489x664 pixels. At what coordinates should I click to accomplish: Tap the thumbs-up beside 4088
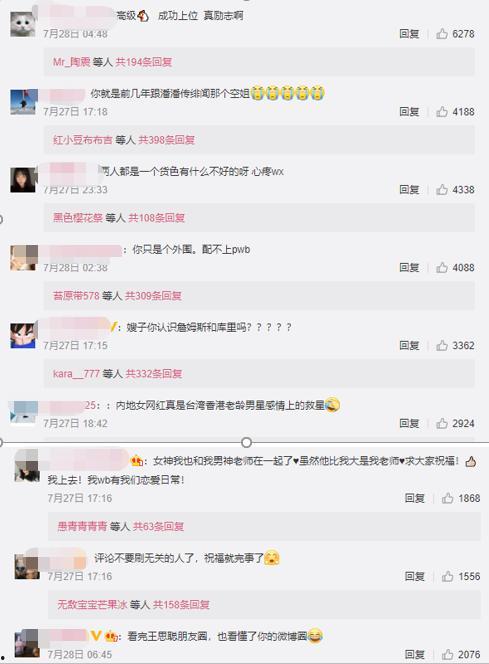(x=442, y=267)
